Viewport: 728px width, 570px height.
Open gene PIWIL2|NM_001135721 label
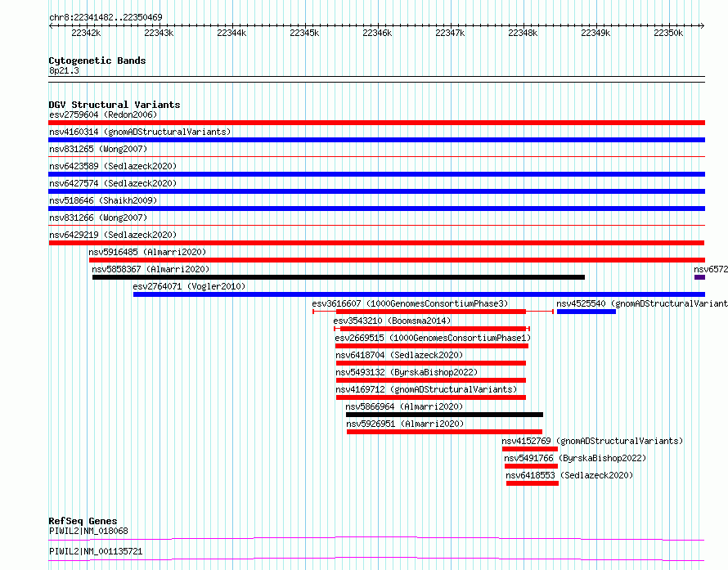click(96, 551)
